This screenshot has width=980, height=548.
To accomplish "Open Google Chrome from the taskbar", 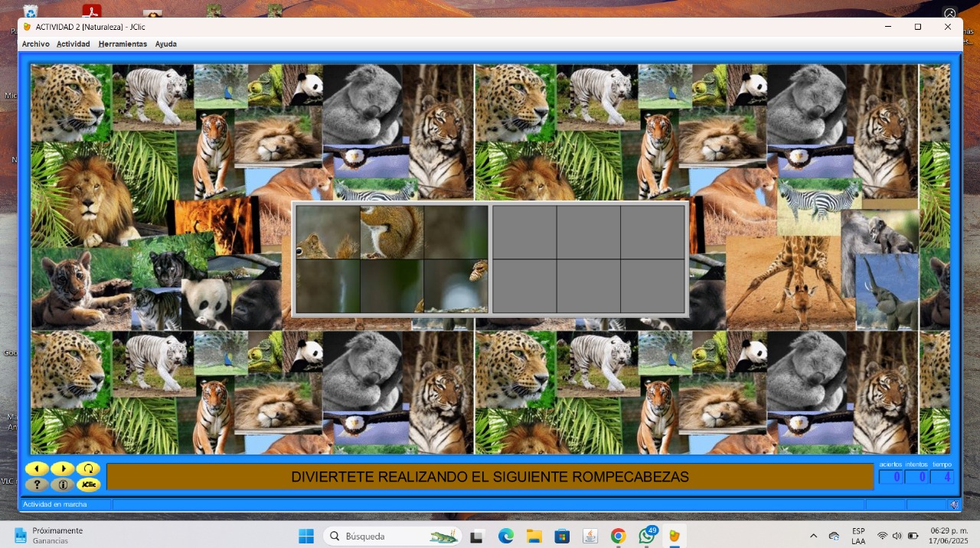I will click(618, 536).
